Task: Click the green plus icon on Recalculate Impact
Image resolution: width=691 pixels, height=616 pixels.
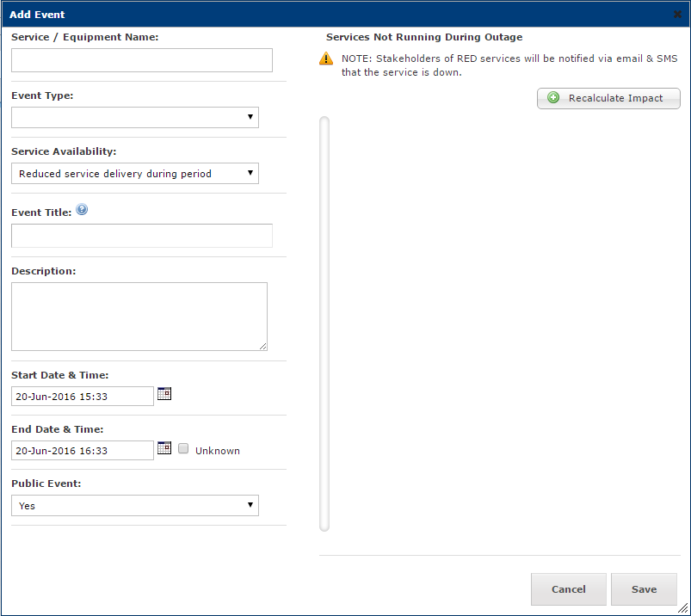Action: (553, 97)
